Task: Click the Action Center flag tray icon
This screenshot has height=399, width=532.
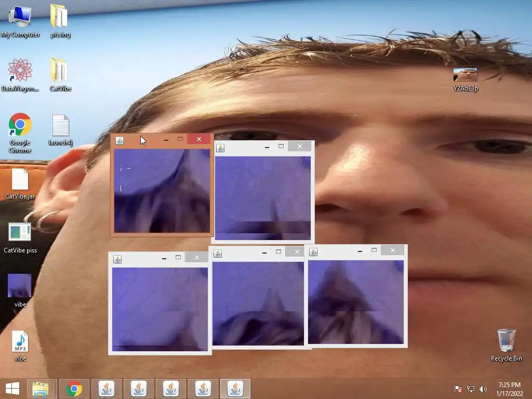Action: coord(458,389)
